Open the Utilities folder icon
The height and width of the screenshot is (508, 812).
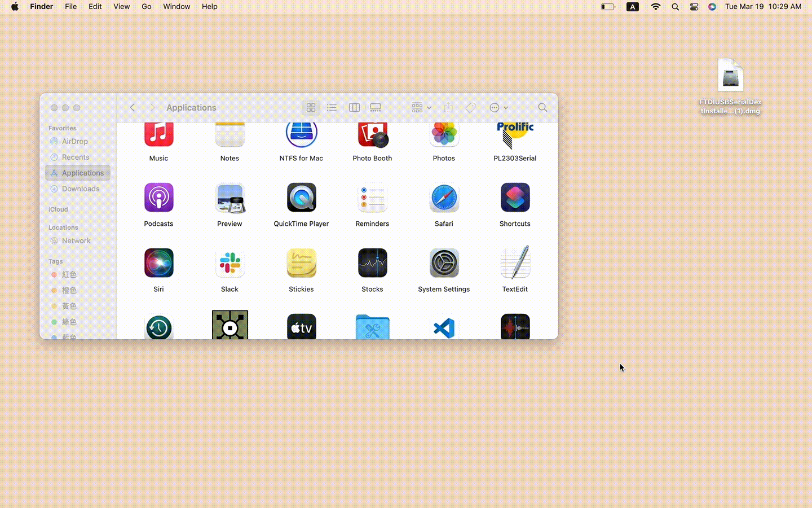[x=372, y=327]
